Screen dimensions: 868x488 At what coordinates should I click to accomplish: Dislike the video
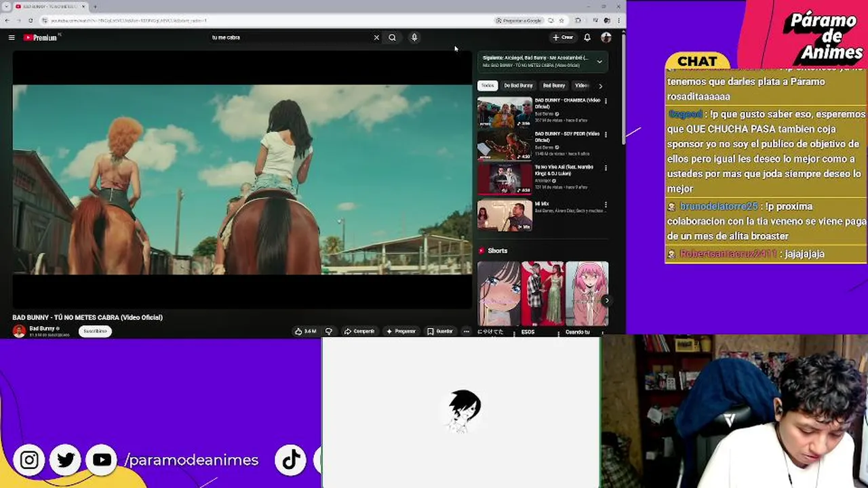(329, 331)
